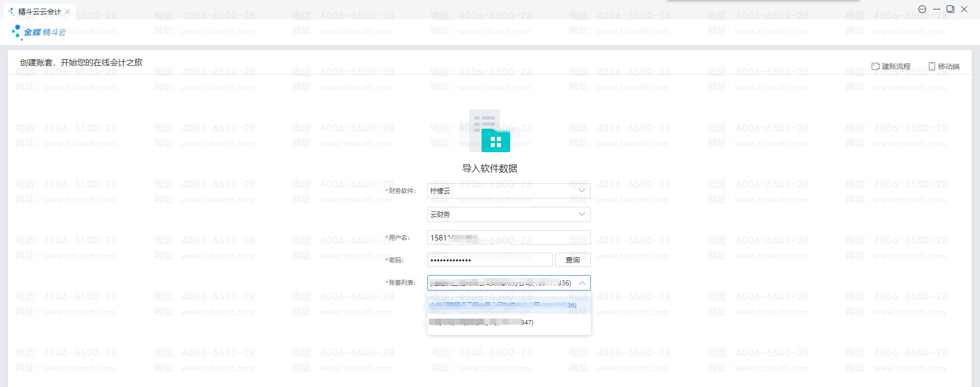Click the 查询 button
980x387 pixels.
[572, 260]
